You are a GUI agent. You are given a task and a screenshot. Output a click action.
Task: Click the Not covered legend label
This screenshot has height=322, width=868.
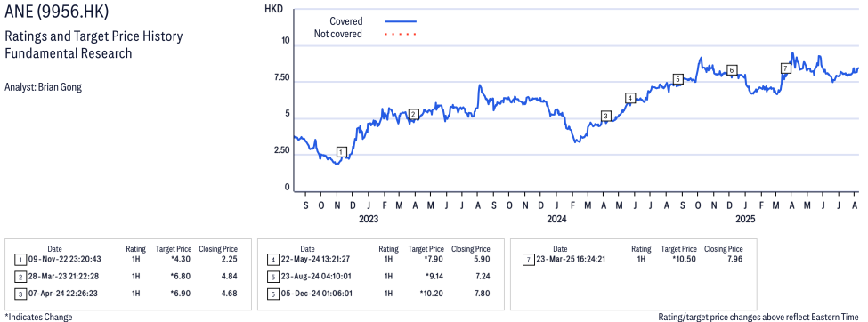(337, 35)
